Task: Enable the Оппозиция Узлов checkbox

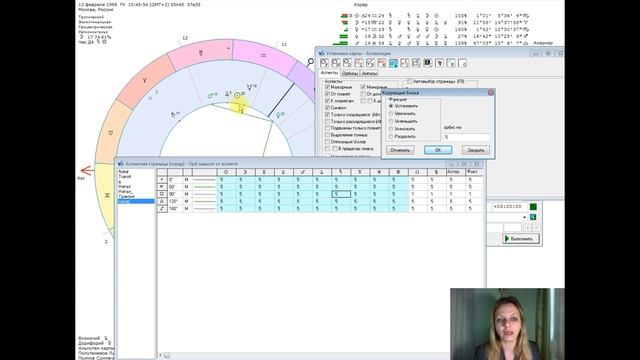Action: [x=327, y=142]
